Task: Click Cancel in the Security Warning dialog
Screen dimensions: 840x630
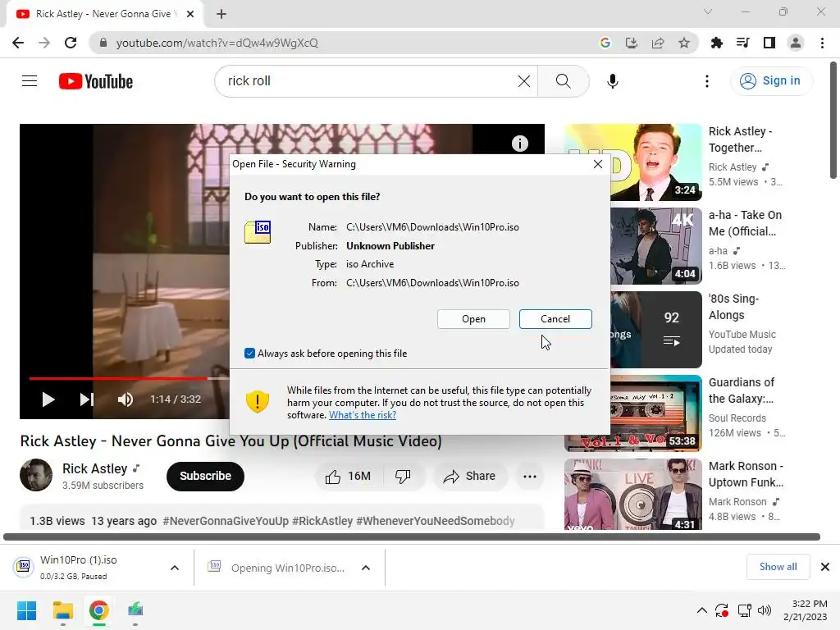Action: tap(555, 319)
